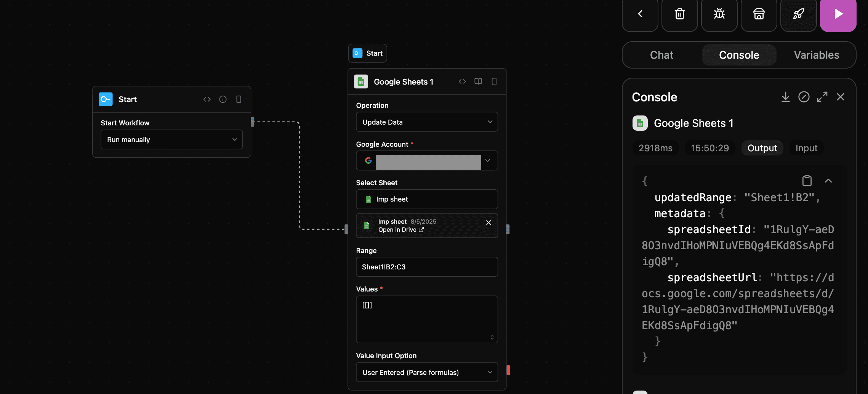The width and height of the screenshot is (868, 394).
Task: Open documentation book icon on Google Sheets node
Action: [x=478, y=81]
